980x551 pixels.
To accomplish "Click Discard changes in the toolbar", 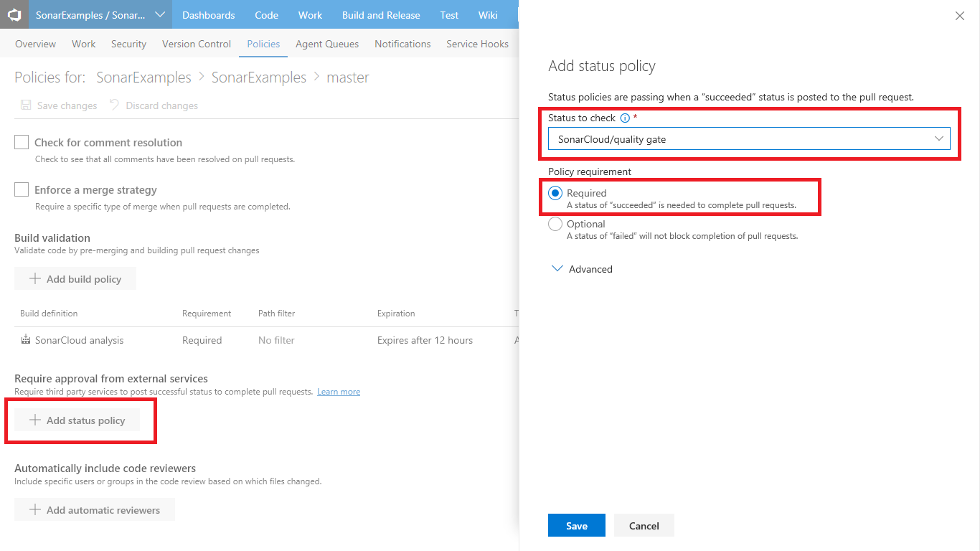I will (x=154, y=105).
